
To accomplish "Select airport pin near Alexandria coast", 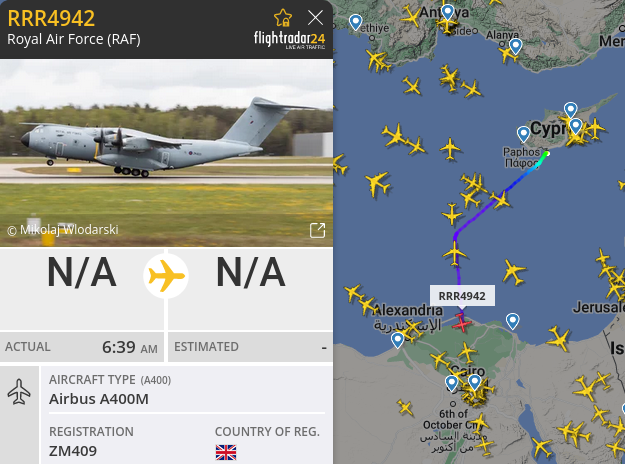I will tap(397, 340).
